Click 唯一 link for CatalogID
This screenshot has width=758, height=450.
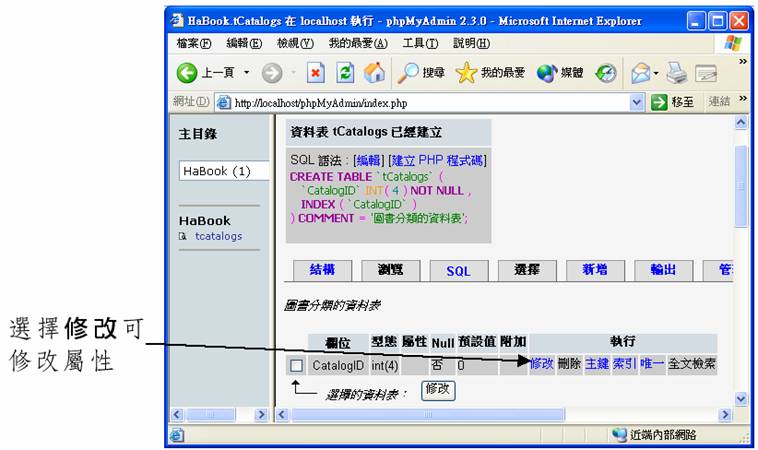point(652,363)
